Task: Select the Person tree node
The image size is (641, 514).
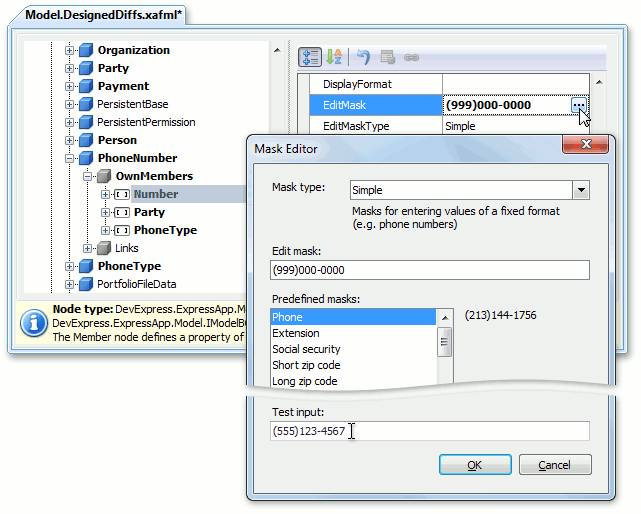Action: 117,140
